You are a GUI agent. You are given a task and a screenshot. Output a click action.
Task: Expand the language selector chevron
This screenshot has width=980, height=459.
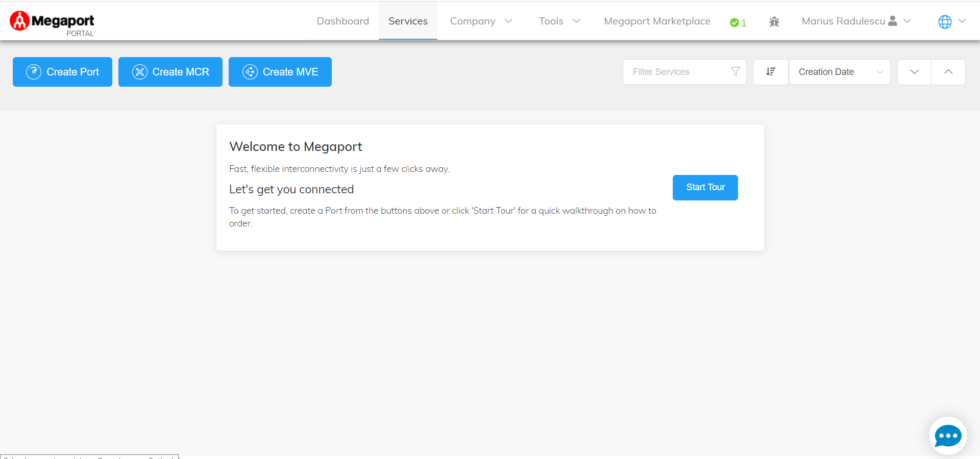(x=962, y=21)
